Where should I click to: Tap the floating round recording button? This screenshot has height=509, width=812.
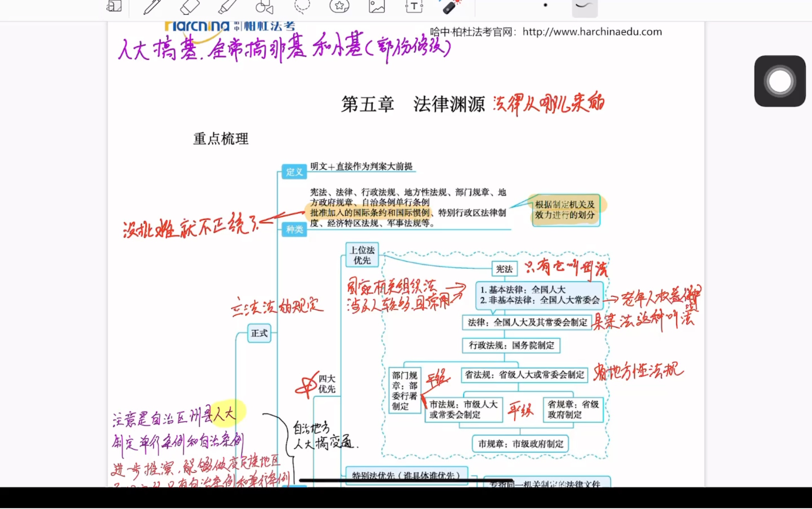click(780, 81)
